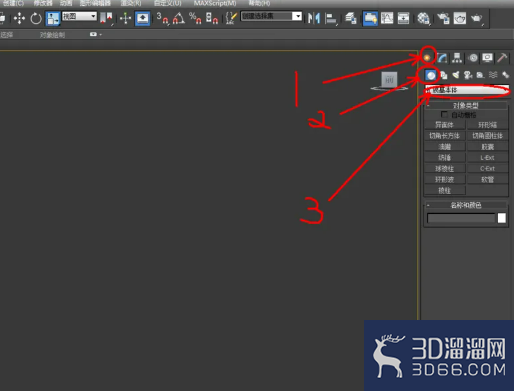
Task: Collapse the 名称和颜色 rollout
Action: pos(466,205)
